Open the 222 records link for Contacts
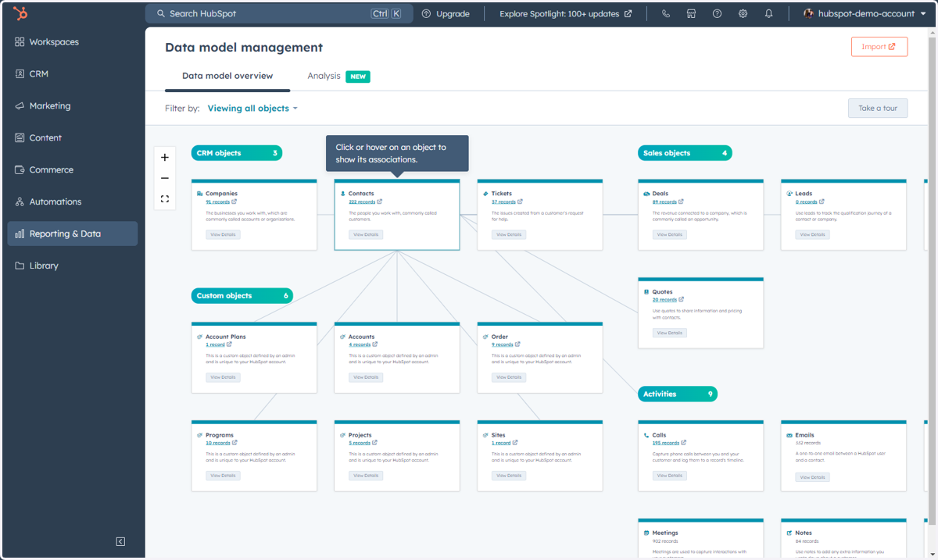 pyautogui.click(x=362, y=202)
